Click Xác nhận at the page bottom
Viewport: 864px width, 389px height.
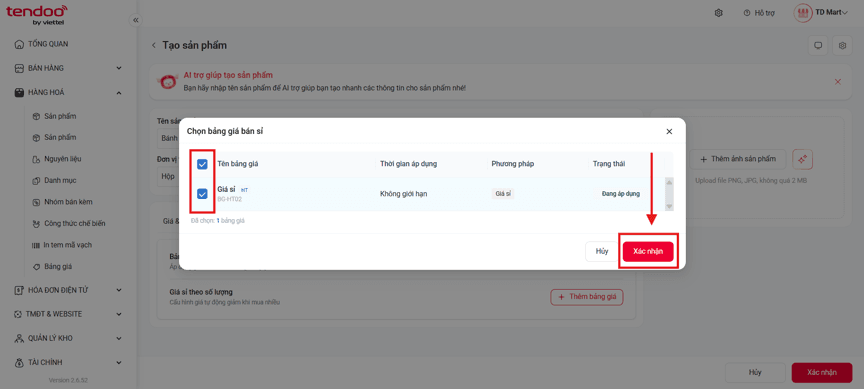pyautogui.click(x=822, y=372)
